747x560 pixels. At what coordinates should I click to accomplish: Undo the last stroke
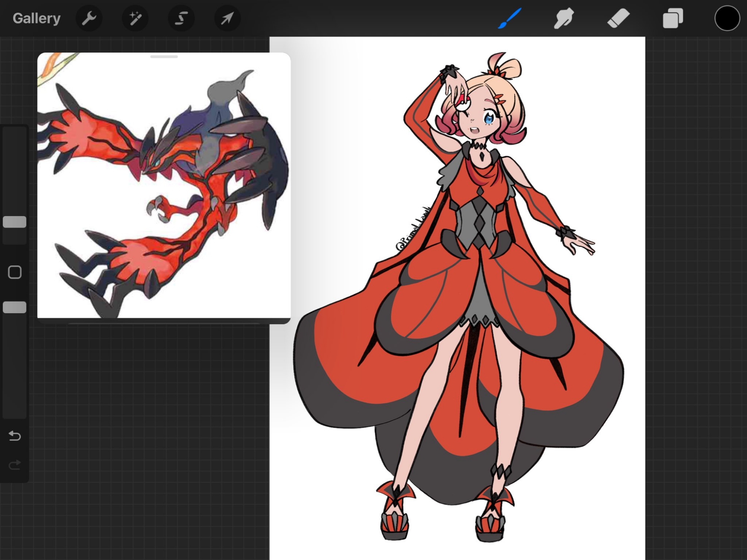[x=15, y=436]
